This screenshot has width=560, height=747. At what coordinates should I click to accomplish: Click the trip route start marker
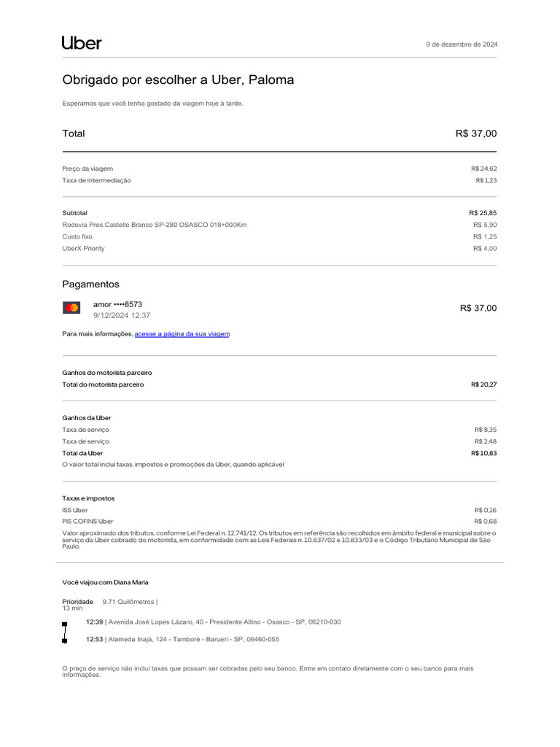[65, 624]
